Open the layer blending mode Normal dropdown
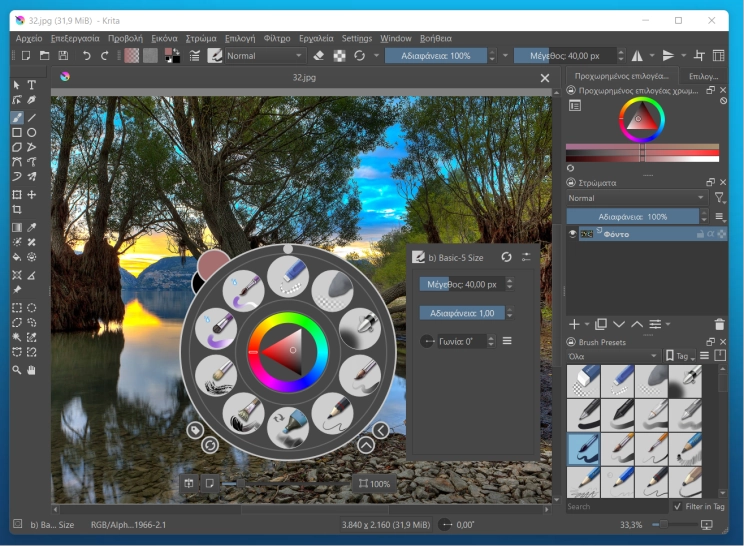Image resolution: width=744 pixels, height=546 pixels. click(636, 198)
